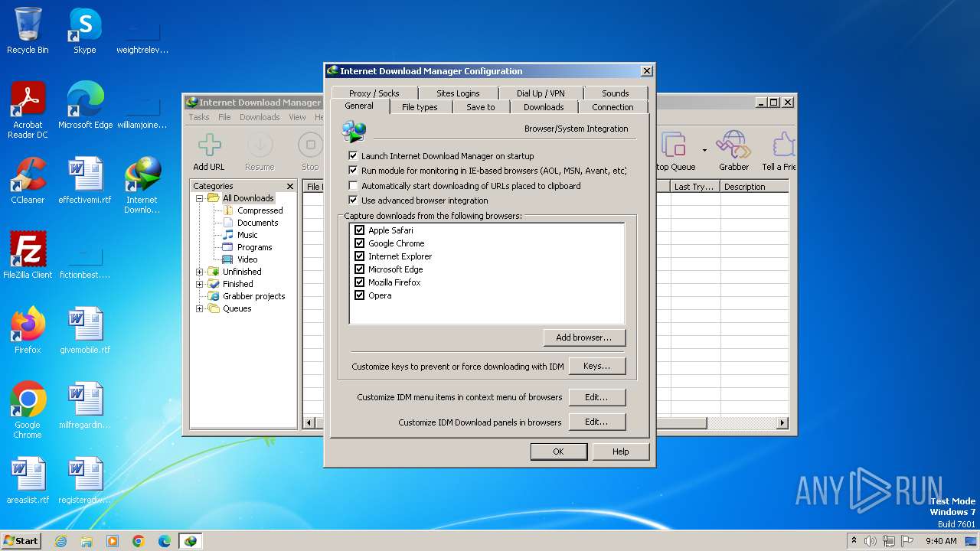Click Edit for IDM Download panels
Viewport: 980px width, 551px height.
coord(597,422)
